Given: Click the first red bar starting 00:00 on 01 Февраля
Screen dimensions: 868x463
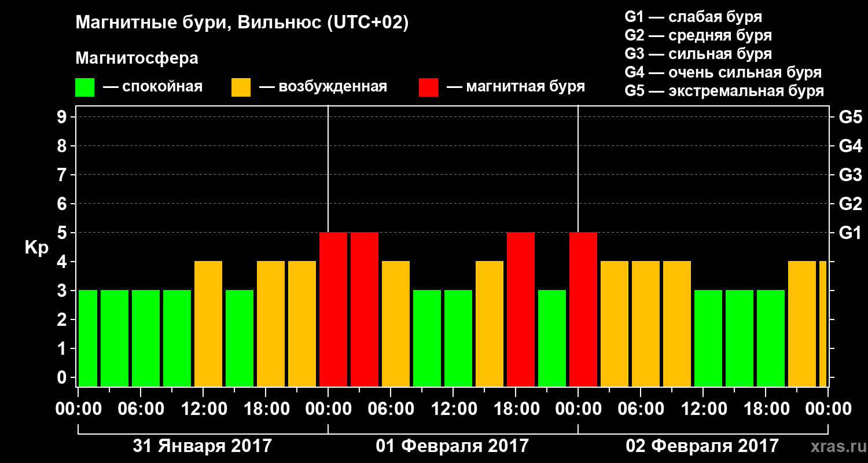Looking at the screenshot, I should pyautogui.click(x=333, y=310).
